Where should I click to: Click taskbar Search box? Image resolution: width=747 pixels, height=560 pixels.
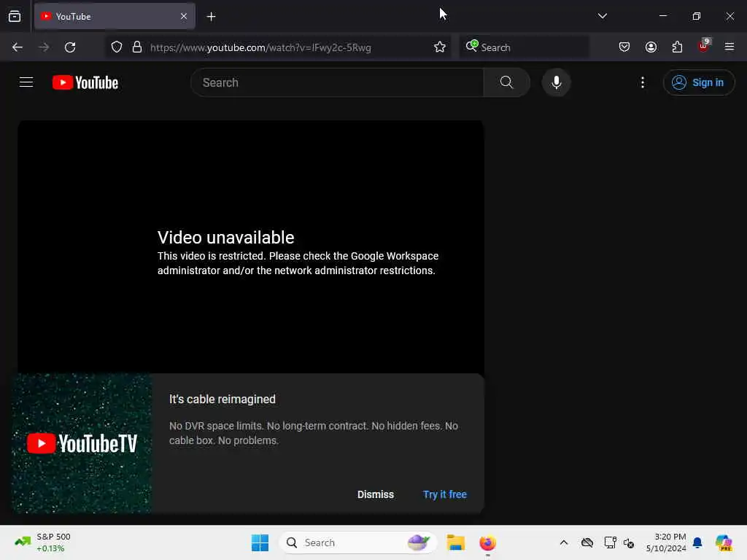click(357, 542)
